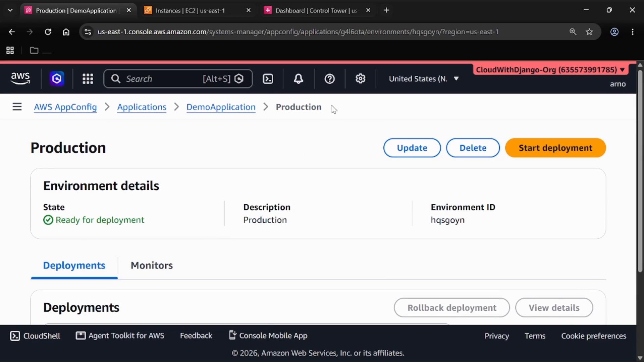Open Agent Toolkit for AWS in footer
The image size is (644, 362).
coord(120,336)
